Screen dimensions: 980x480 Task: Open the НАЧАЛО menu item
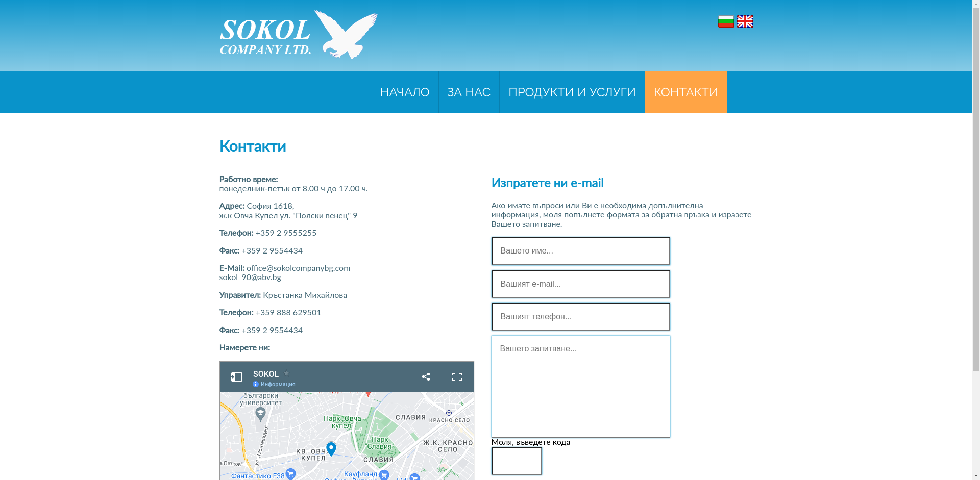(x=405, y=92)
